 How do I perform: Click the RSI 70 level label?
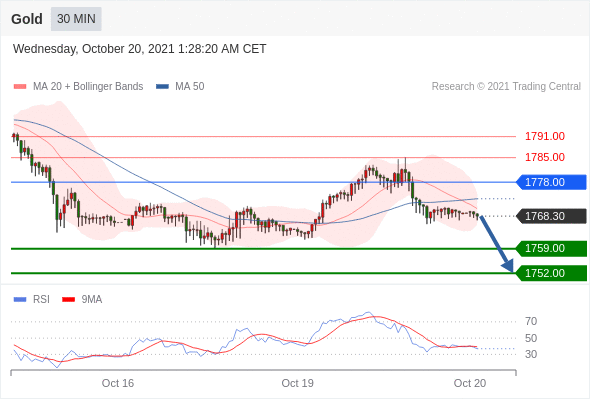531,321
